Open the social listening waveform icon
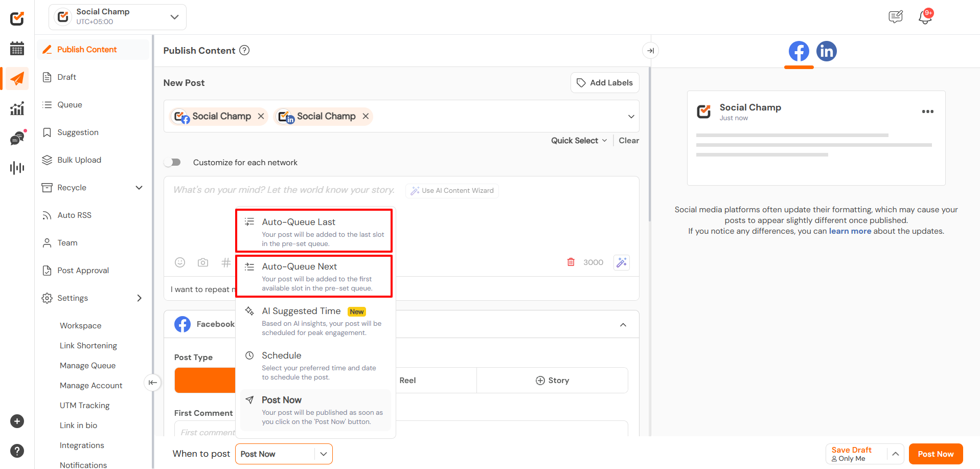This screenshot has width=980, height=469. coord(17,168)
